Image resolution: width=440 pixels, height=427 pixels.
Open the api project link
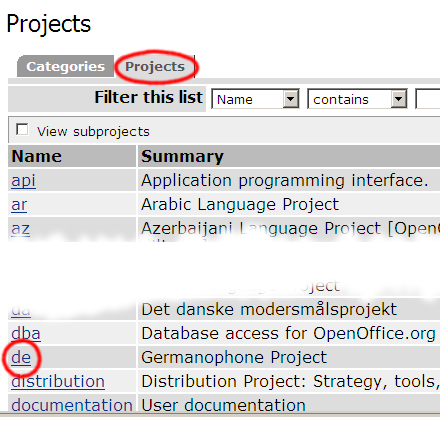coord(23,180)
